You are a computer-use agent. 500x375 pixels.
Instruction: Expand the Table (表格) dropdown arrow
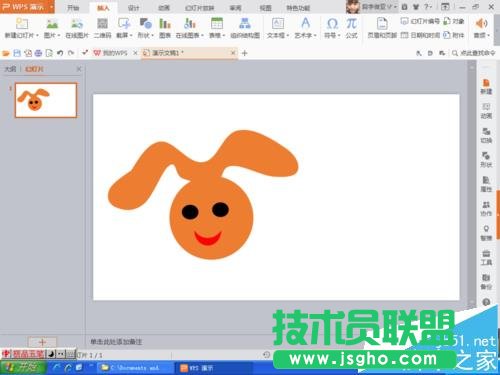coord(224,35)
